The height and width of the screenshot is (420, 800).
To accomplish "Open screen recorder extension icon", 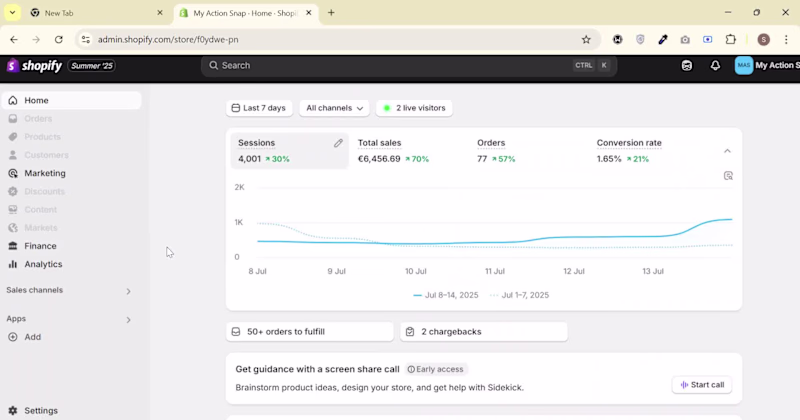I will pos(708,39).
